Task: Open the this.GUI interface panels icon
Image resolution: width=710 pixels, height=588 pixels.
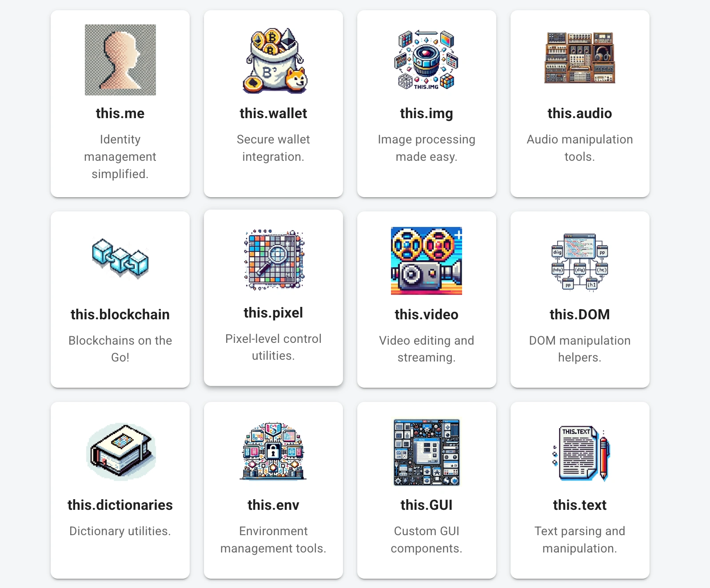Action: point(427,452)
